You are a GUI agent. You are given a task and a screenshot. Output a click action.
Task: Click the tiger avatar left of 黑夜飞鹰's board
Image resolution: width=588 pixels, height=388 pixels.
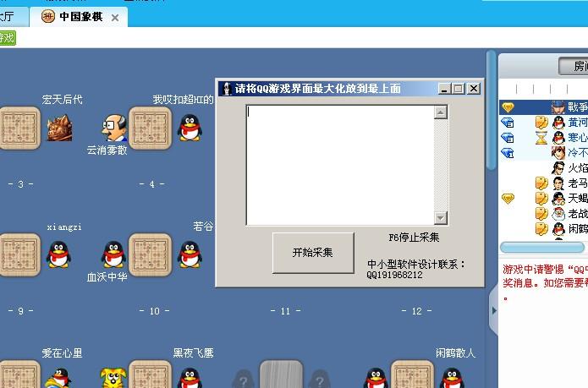coord(113,378)
